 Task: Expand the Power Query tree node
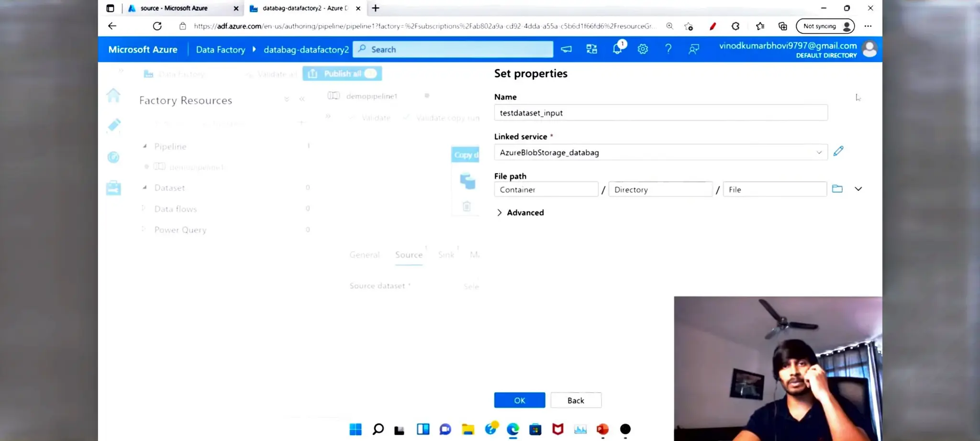point(143,230)
